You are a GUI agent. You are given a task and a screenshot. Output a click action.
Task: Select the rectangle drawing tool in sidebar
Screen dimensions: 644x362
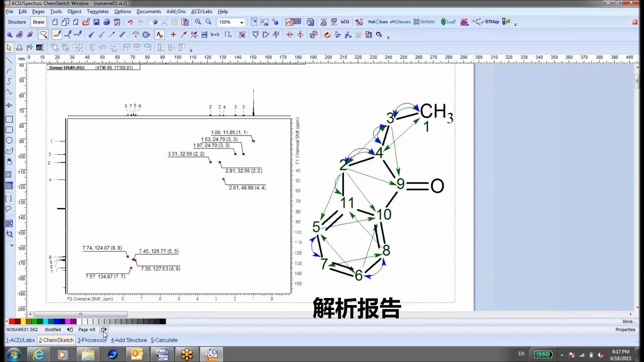point(9,119)
